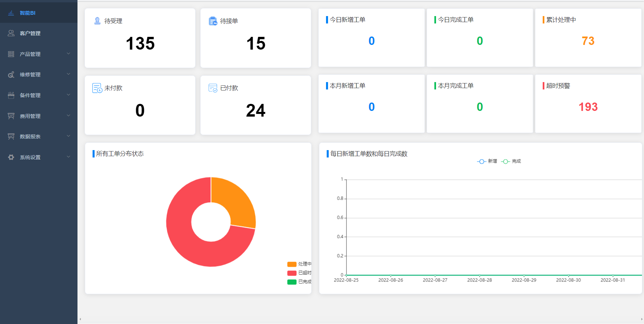Viewport: 644px width, 324px height.
Task: Expand the 产品管理 submenu chevron
Action: [68, 54]
